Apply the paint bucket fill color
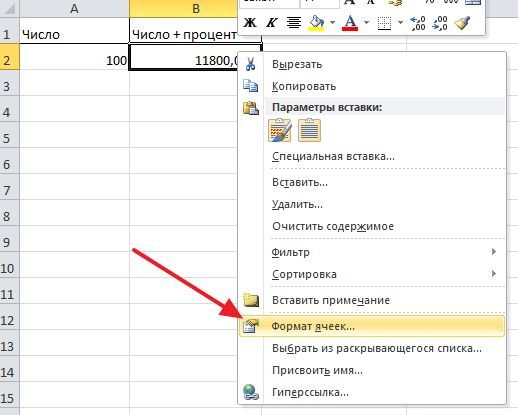Screen dimensions: 518x415 tap(317, 23)
